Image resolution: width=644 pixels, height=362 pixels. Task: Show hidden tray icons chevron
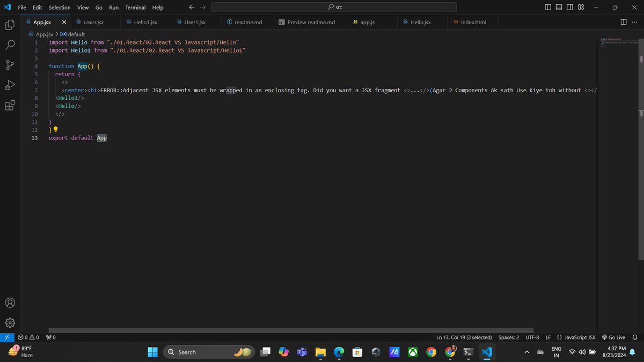tap(526, 352)
